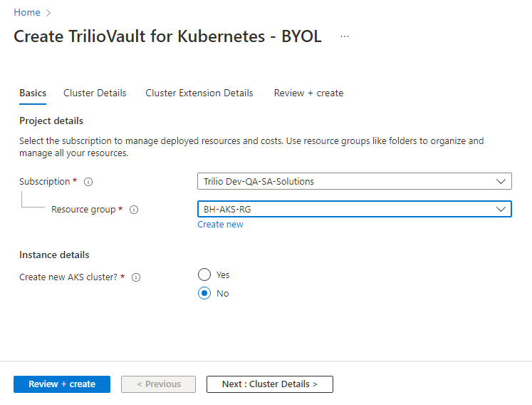Select Yes for new AKS cluster
Image resolution: width=532 pixels, height=405 pixels.
click(204, 275)
